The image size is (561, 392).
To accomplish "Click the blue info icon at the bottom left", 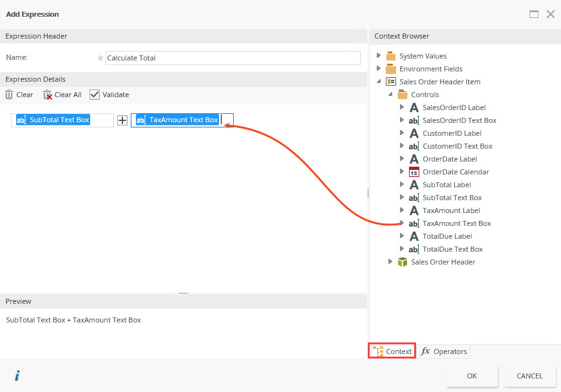I will 17,375.
